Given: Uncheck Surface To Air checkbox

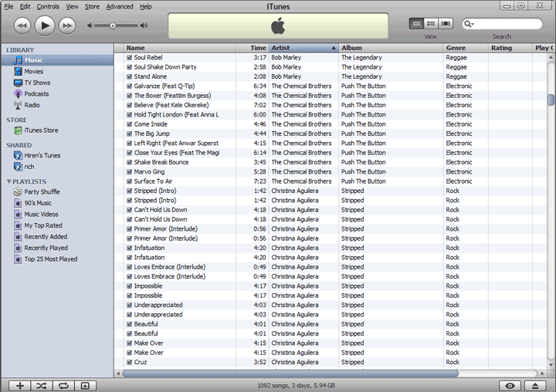Looking at the screenshot, I should point(130,181).
